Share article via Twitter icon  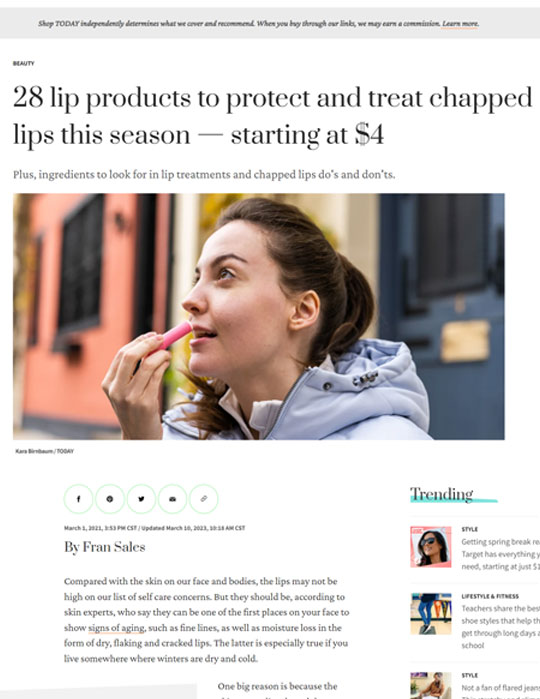(141, 499)
